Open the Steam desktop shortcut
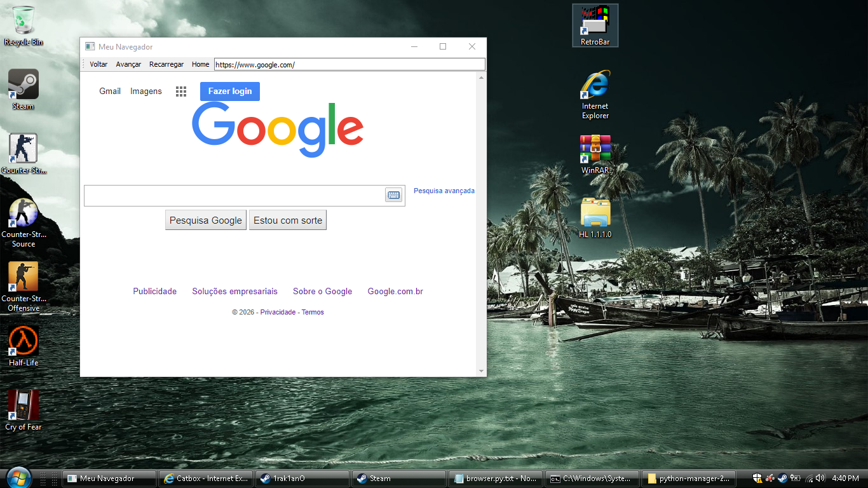 tap(24, 85)
